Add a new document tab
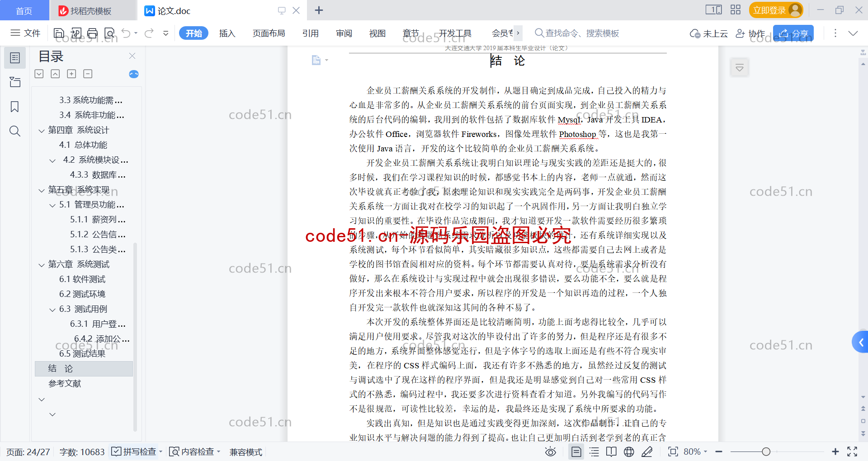Screen dimensions: 868x461 tap(319, 10)
